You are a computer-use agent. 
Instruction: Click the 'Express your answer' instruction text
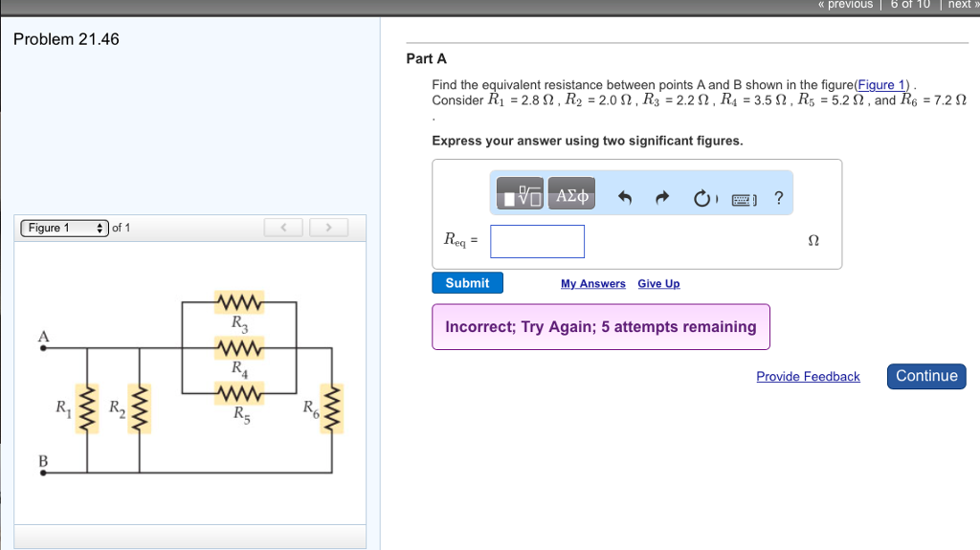(588, 141)
